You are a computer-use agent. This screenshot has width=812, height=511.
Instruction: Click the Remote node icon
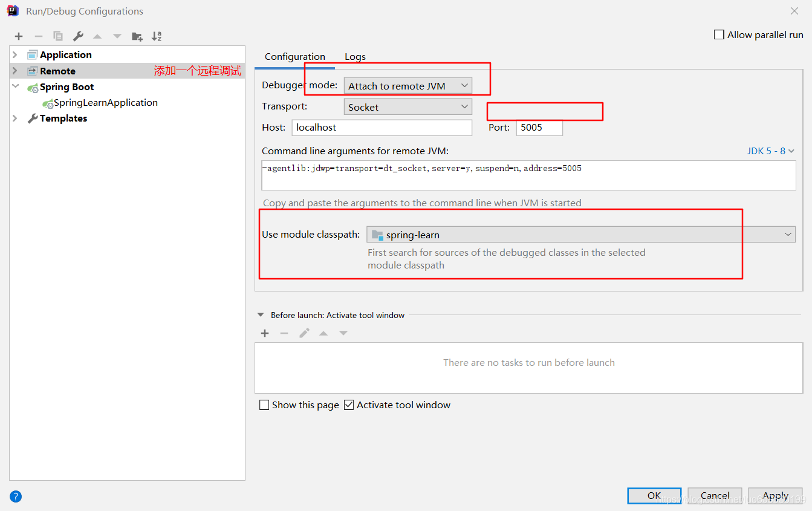pyautogui.click(x=32, y=71)
